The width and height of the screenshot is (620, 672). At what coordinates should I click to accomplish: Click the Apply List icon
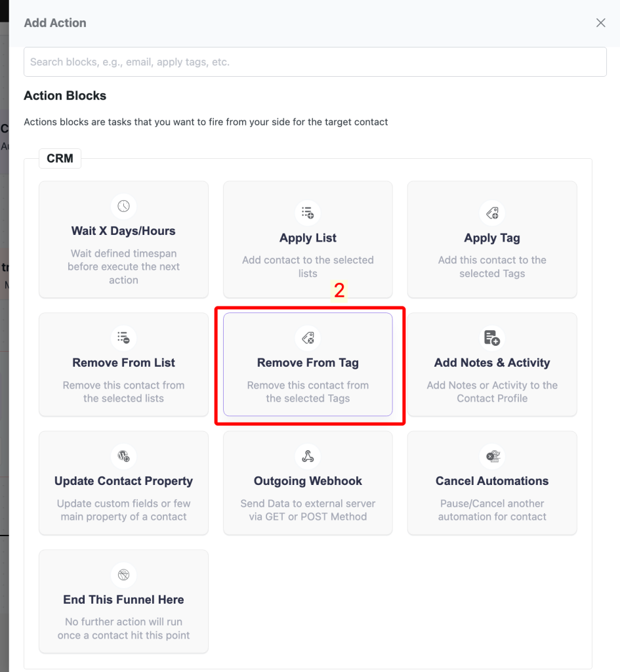click(x=308, y=213)
